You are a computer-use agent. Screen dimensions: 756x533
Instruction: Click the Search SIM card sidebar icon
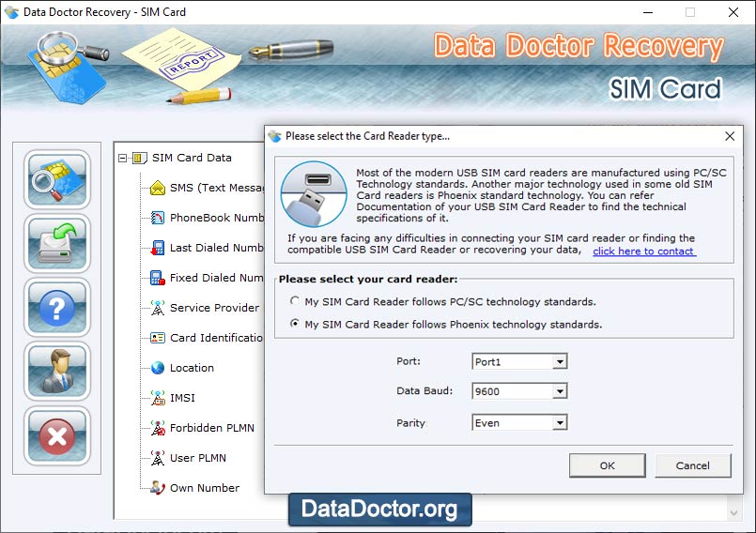57,179
